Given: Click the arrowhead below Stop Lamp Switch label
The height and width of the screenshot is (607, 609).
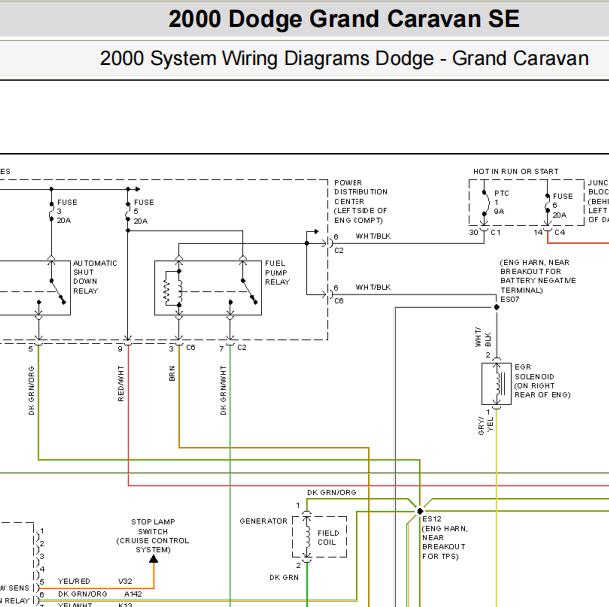Looking at the screenshot, I should [x=154, y=559].
